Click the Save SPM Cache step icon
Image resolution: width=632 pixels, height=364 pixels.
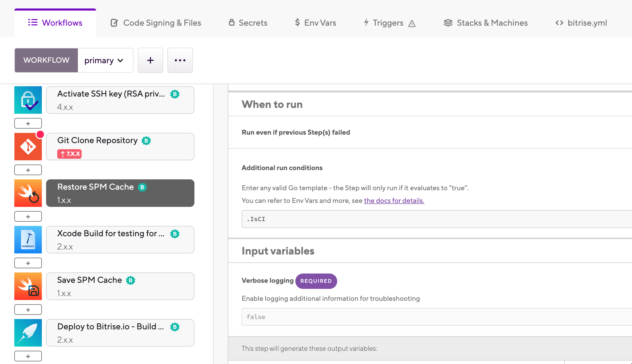[x=28, y=286]
